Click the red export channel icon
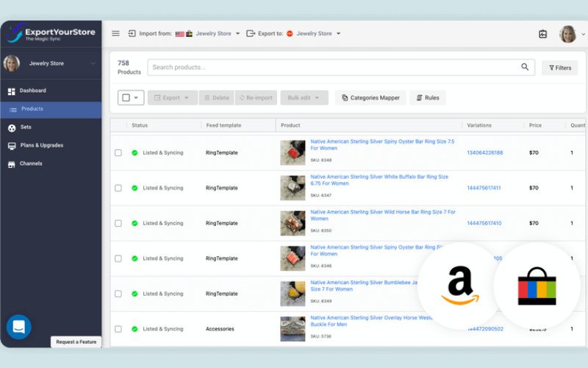Image resolution: width=588 pixels, height=368 pixels. (x=290, y=33)
